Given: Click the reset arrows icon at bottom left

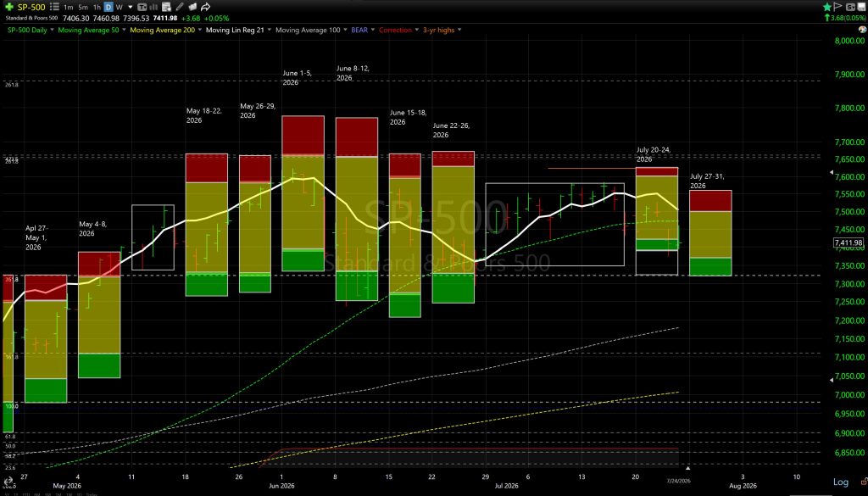Looking at the screenshot, I should click(8, 482).
